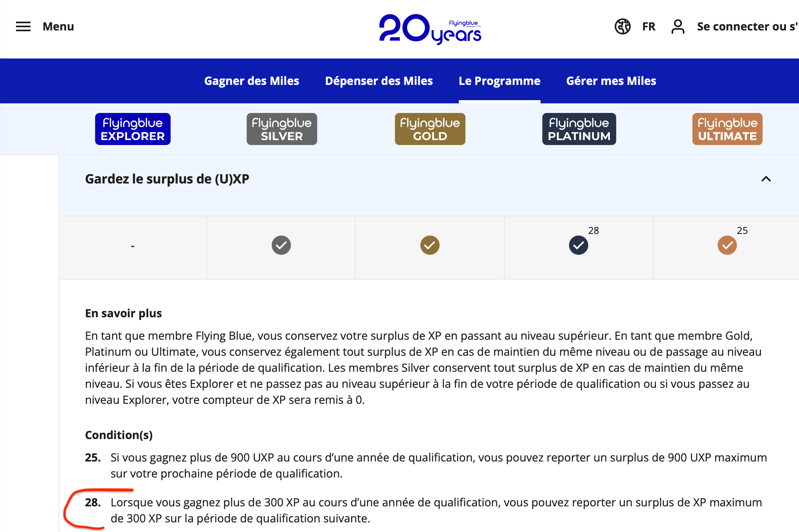
Task: Select the Flying Blue Gold badge
Action: (x=430, y=129)
